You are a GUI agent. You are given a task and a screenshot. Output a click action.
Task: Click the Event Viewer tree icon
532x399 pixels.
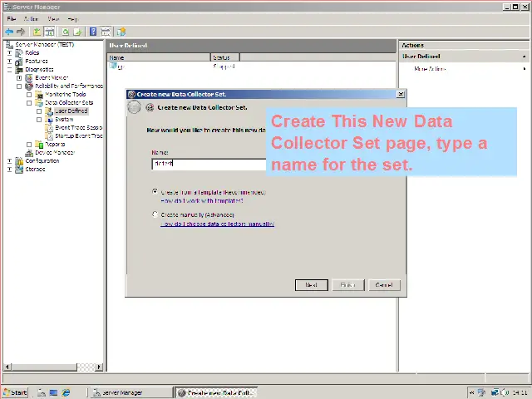29,77
